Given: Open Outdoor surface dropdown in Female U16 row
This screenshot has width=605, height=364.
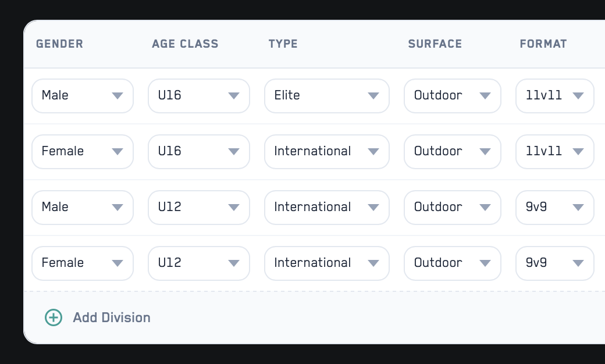Looking at the screenshot, I should [452, 152].
